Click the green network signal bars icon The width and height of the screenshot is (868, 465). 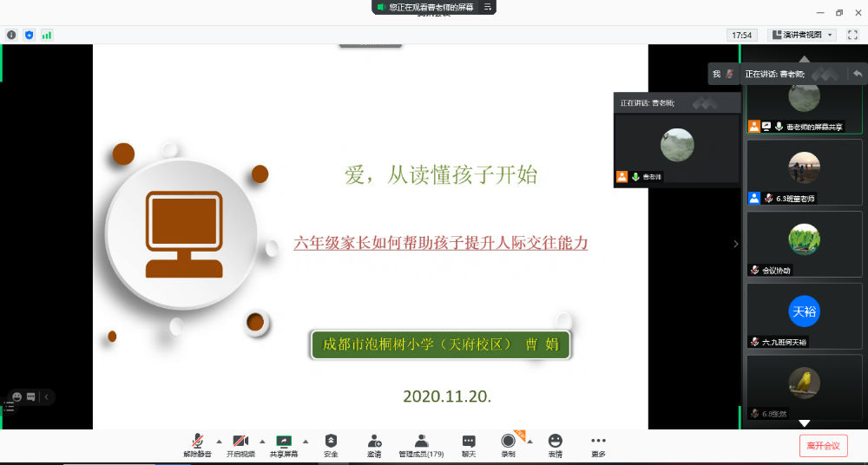click(x=47, y=35)
